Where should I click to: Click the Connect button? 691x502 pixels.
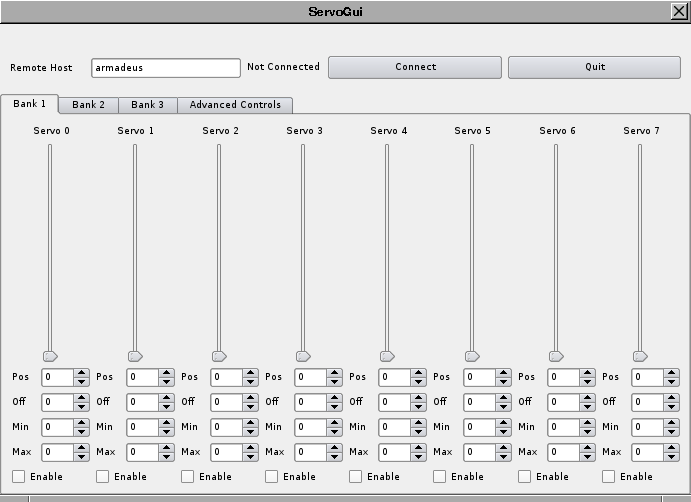(x=415, y=67)
